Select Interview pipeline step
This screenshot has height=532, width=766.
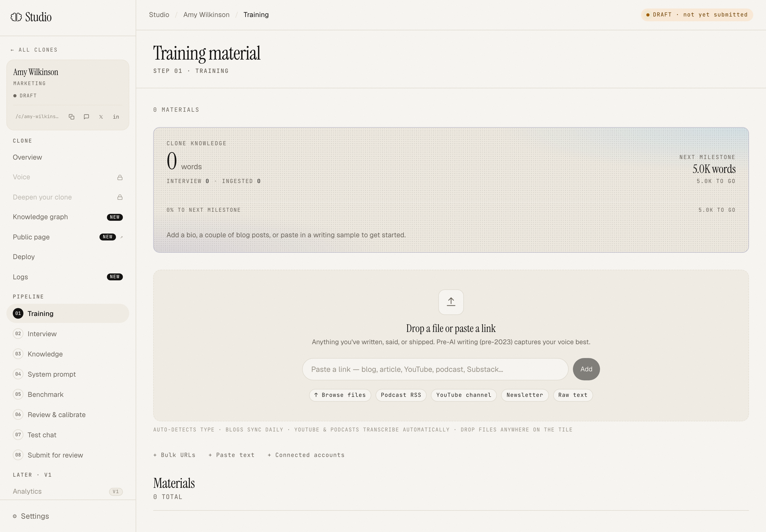68,334
